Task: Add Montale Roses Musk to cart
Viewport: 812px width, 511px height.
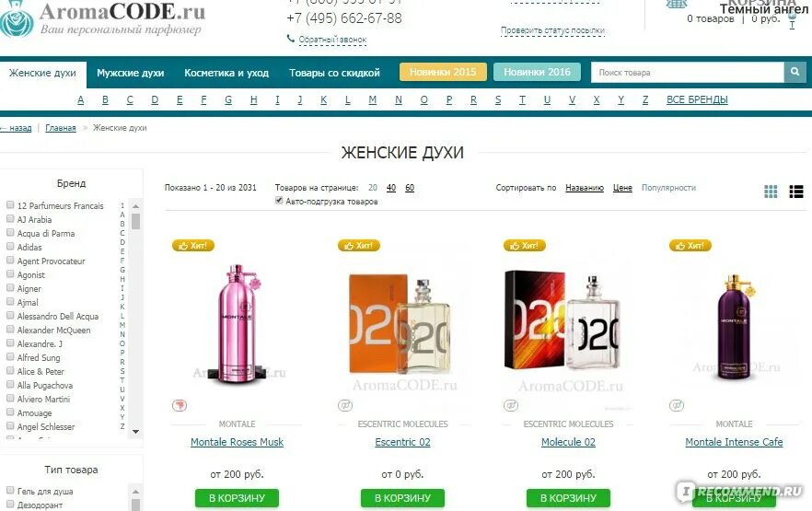Action: (238, 498)
